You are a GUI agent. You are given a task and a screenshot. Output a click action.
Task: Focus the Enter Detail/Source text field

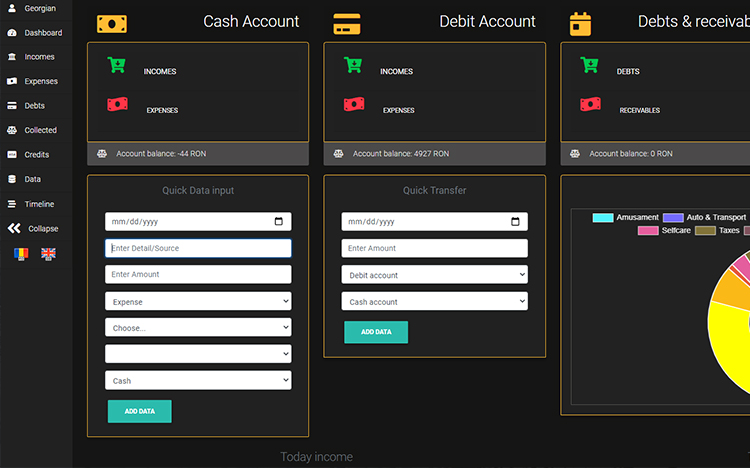198,248
